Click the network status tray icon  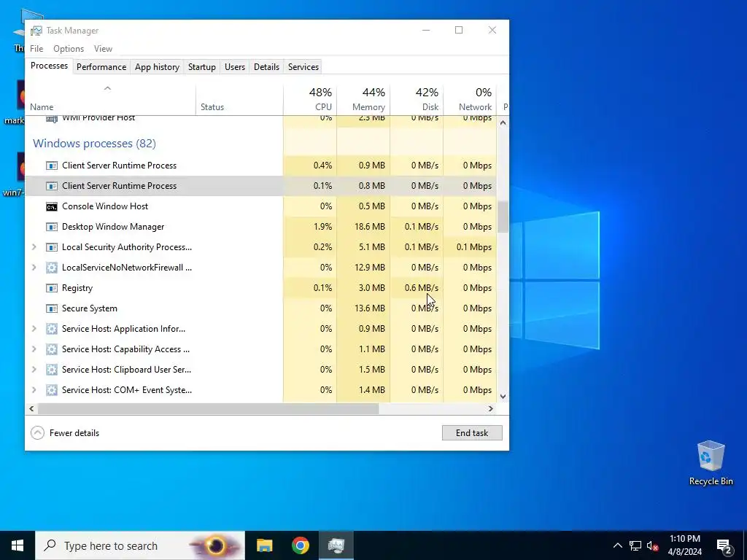point(635,545)
